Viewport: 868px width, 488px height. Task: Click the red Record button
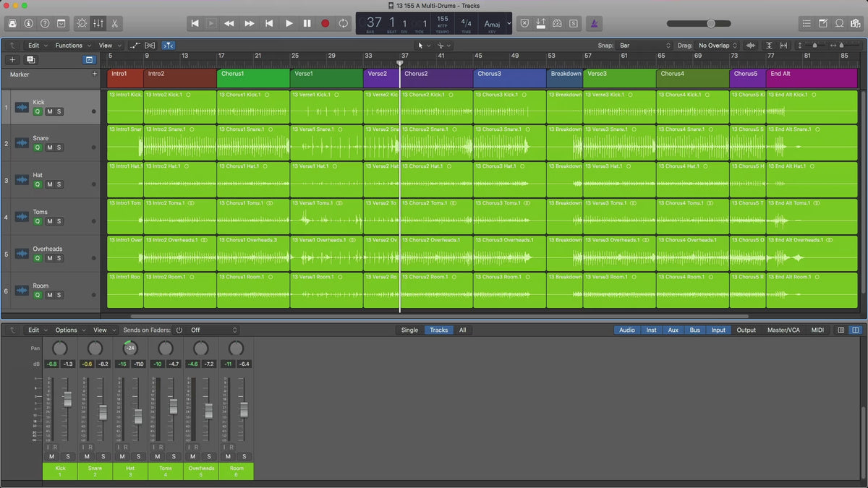point(325,23)
